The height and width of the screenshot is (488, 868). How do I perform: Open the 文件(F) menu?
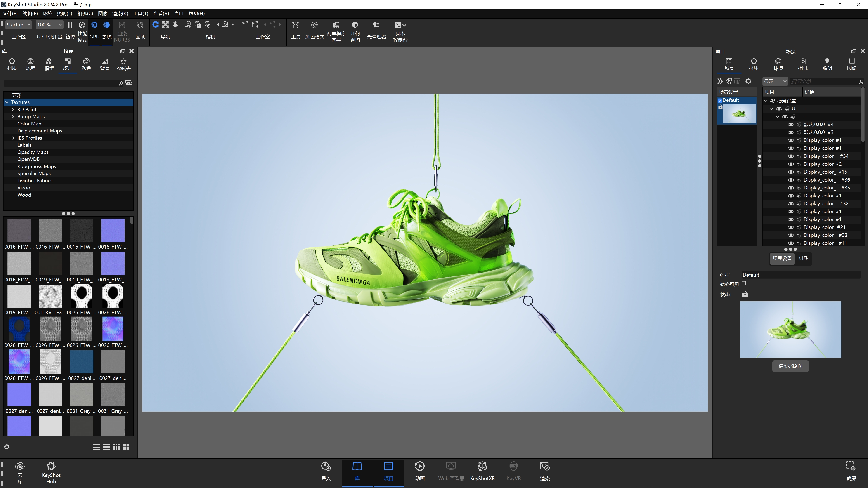coord(10,14)
